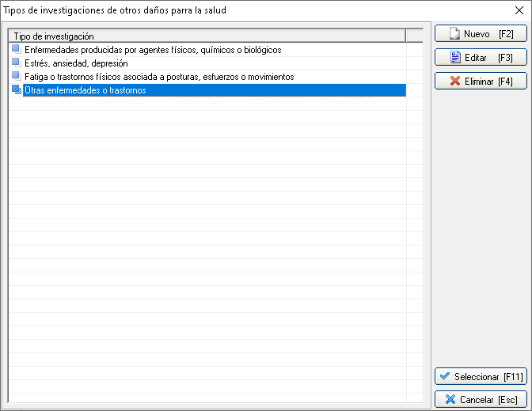
Task: Click the blue X icon on Cancelar
Action: 450,400
